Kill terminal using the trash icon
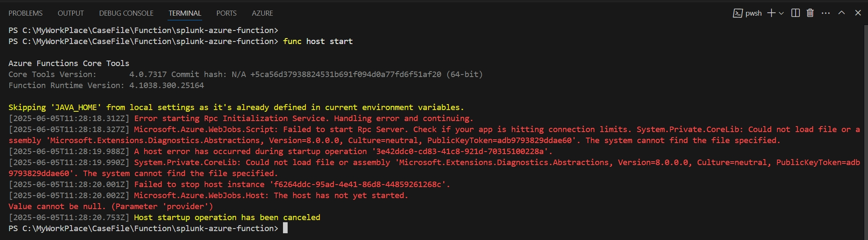The width and height of the screenshot is (868, 240). [810, 13]
